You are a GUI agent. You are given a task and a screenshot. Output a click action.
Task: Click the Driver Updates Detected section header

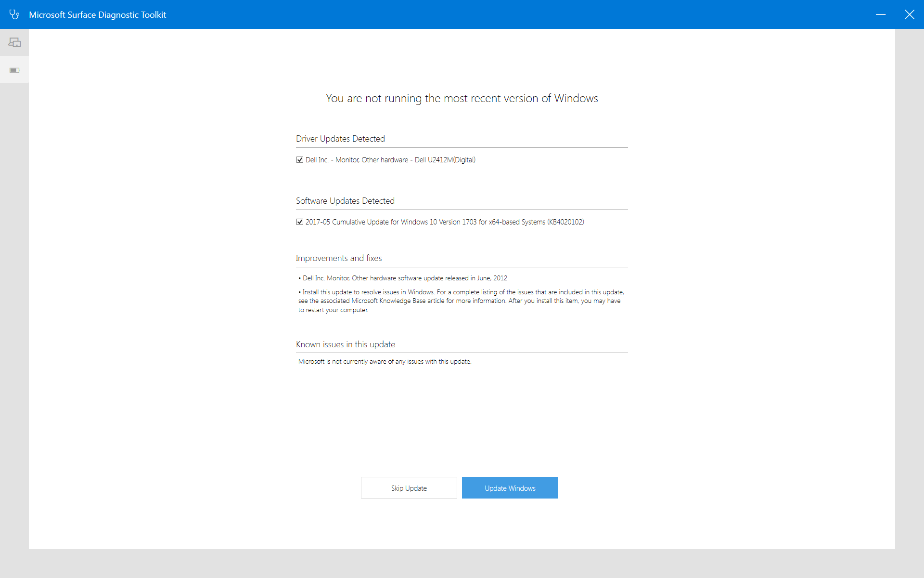[x=340, y=139]
